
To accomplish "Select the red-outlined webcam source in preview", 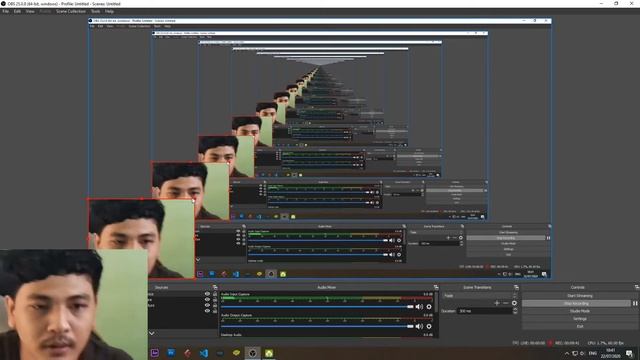I will (x=141, y=239).
